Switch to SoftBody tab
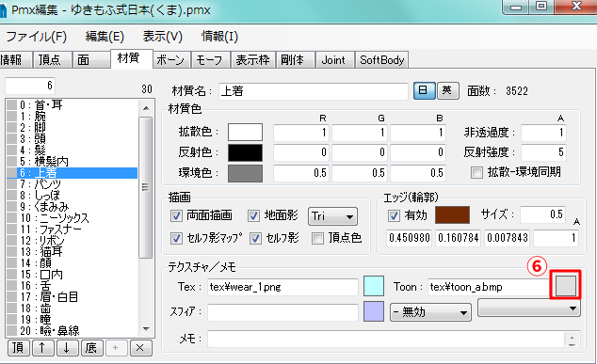The height and width of the screenshot is (364, 597). 382,59
